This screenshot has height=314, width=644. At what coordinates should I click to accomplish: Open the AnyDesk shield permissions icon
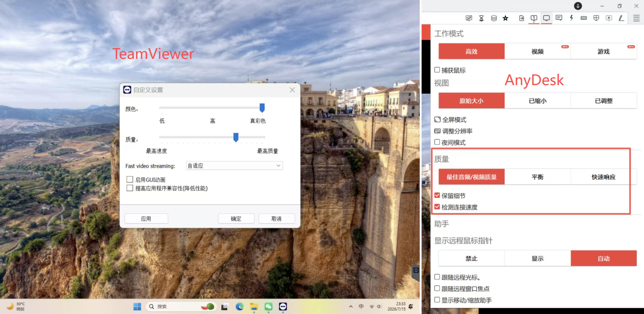[x=596, y=18]
